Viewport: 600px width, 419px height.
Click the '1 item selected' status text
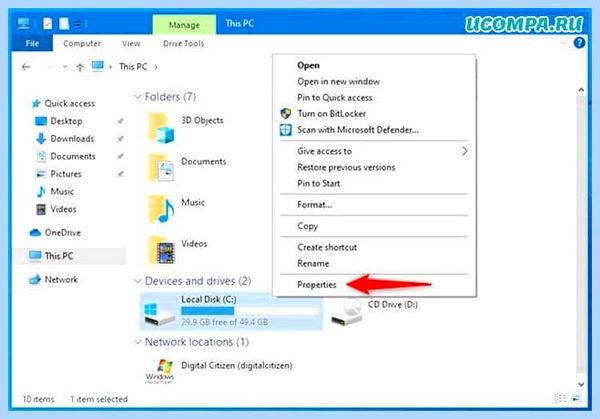(99, 399)
